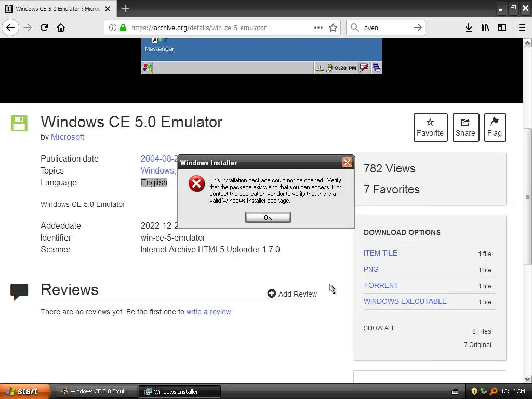The height and width of the screenshot is (399, 532).
Task: Open the browser home page
Action: pyautogui.click(x=61, y=28)
